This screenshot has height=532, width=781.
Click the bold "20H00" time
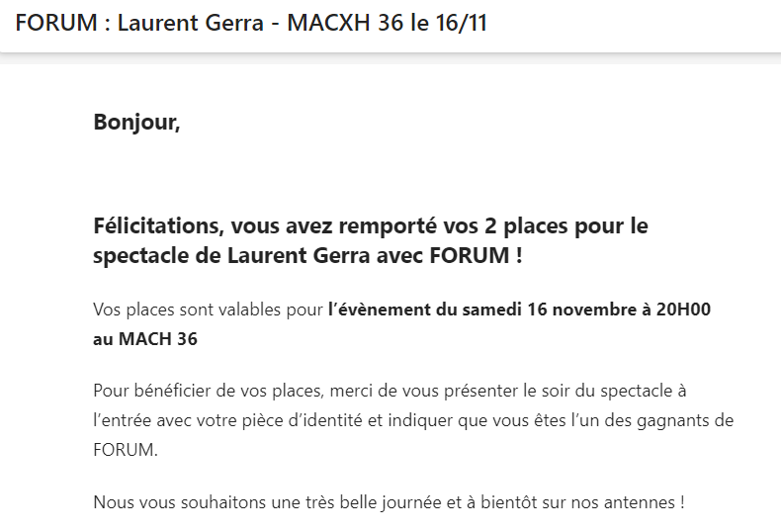pos(683,310)
